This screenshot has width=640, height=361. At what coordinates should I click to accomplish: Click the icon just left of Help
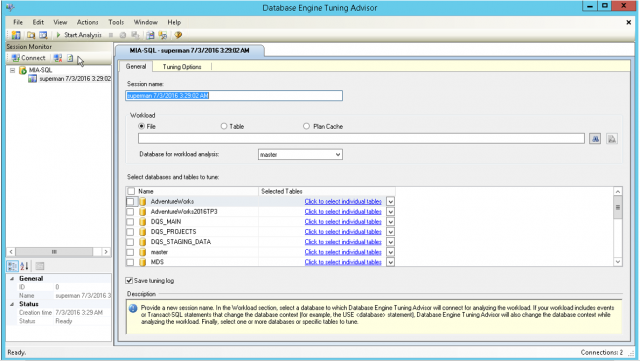tap(163, 35)
